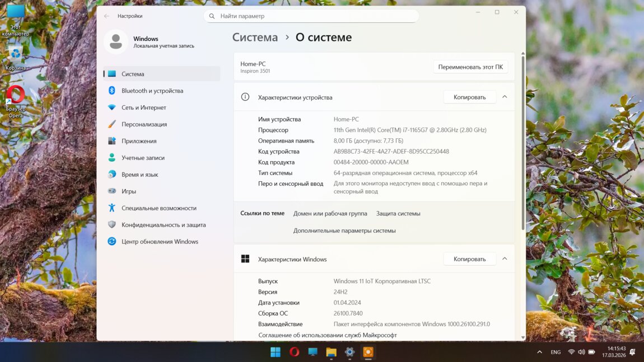Show hidden icons in system tray
Viewport: 644px width, 362px height.
[x=539, y=352]
